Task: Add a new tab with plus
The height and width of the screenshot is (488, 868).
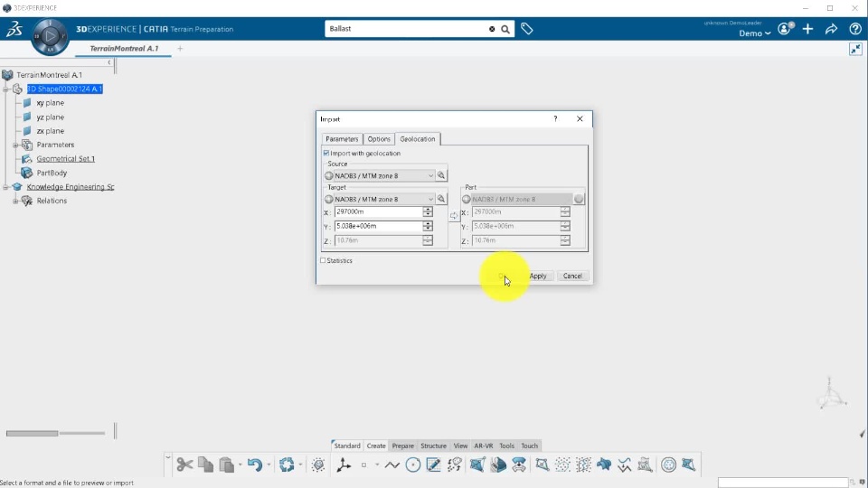Action: (x=180, y=49)
